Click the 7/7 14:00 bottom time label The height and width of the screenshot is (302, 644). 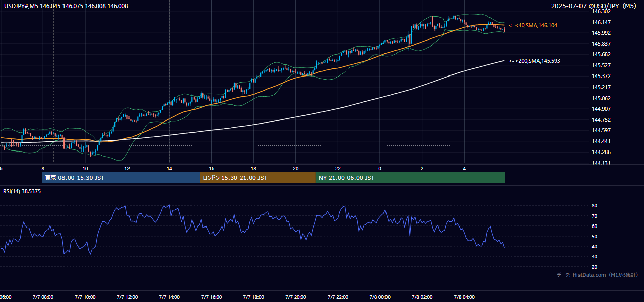pos(169,297)
